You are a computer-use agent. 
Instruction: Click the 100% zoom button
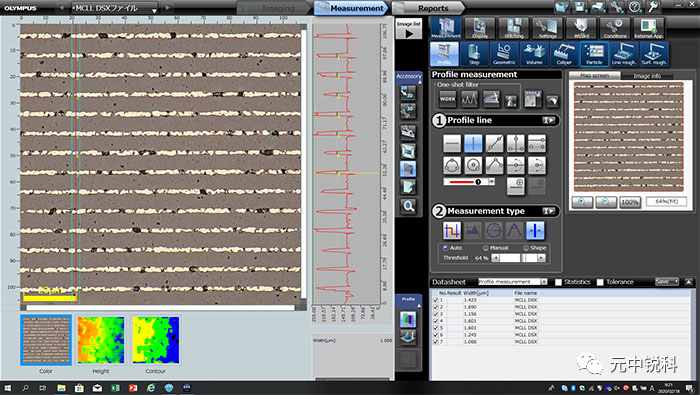629,202
